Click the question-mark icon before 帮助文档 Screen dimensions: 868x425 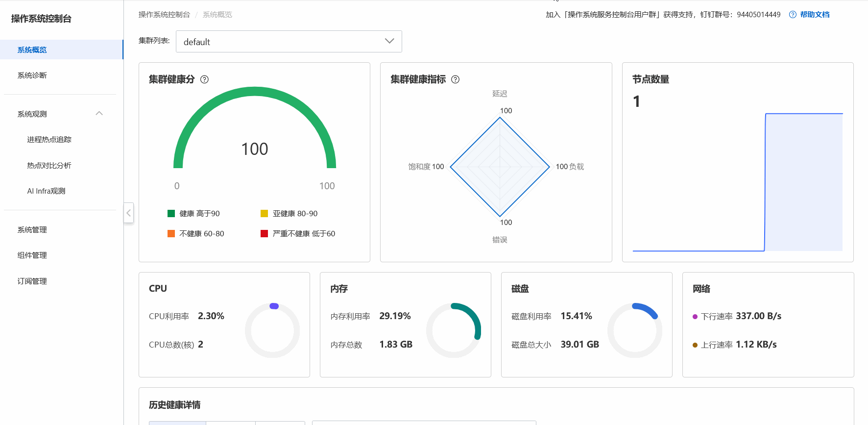[793, 15]
